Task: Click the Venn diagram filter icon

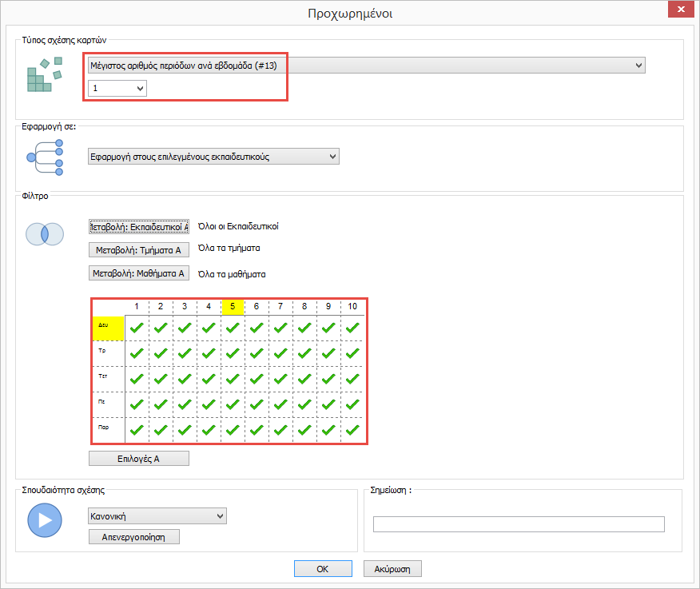Action: click(x=44, y=234)
